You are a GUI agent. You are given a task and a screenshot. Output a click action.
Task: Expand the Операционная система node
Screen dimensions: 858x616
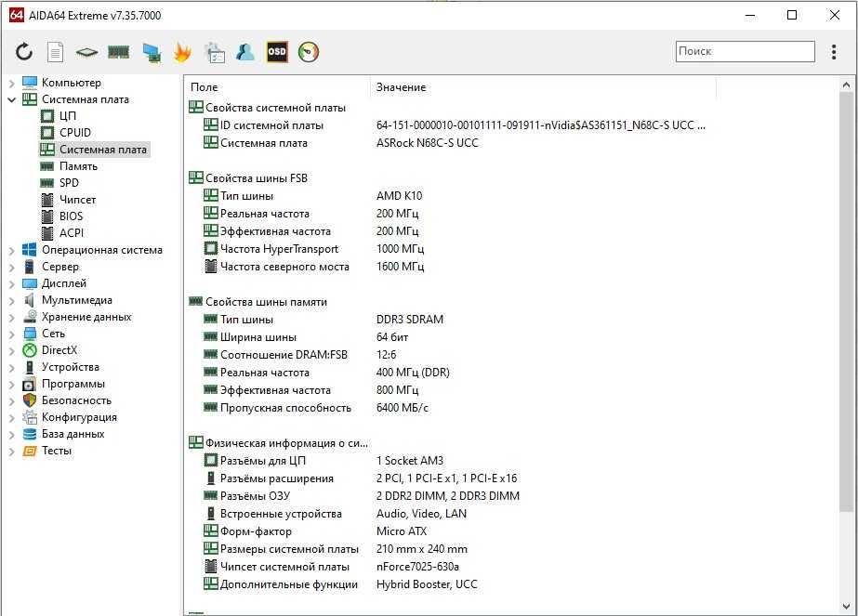[x=11, y=251]
